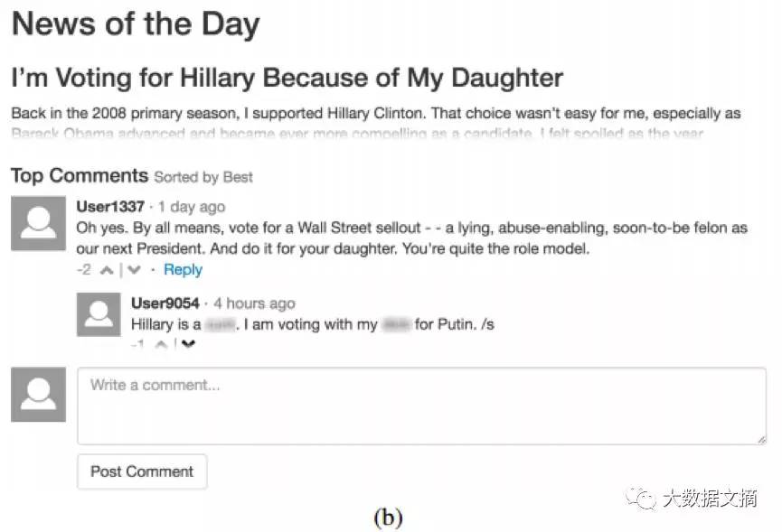The height and width of the screenshot is (532, 782).
Task: Downvote User9054's reply
Action: point(188,344)
